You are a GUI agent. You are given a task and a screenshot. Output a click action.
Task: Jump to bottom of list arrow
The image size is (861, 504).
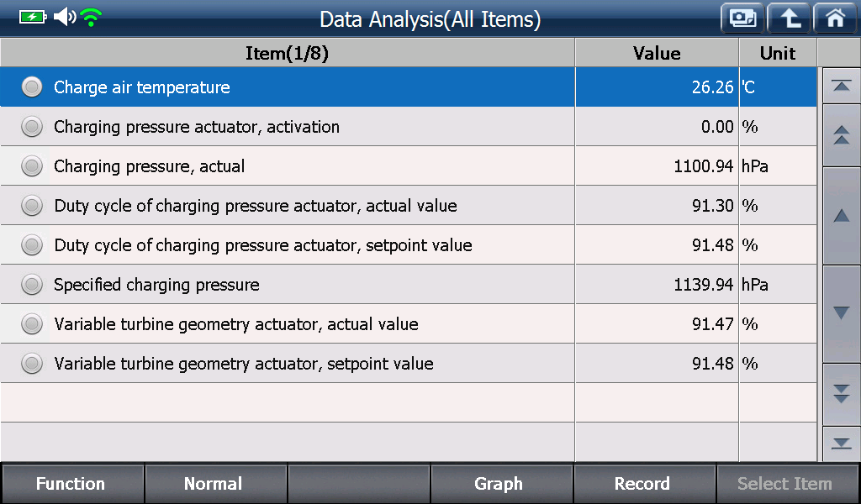(841, 444)
